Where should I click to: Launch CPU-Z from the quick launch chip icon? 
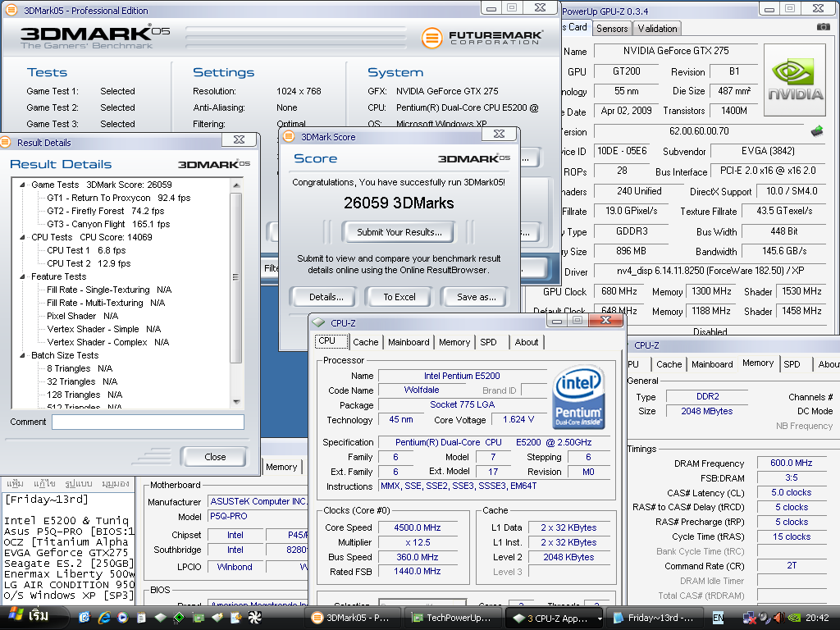[x=160, y=618]
